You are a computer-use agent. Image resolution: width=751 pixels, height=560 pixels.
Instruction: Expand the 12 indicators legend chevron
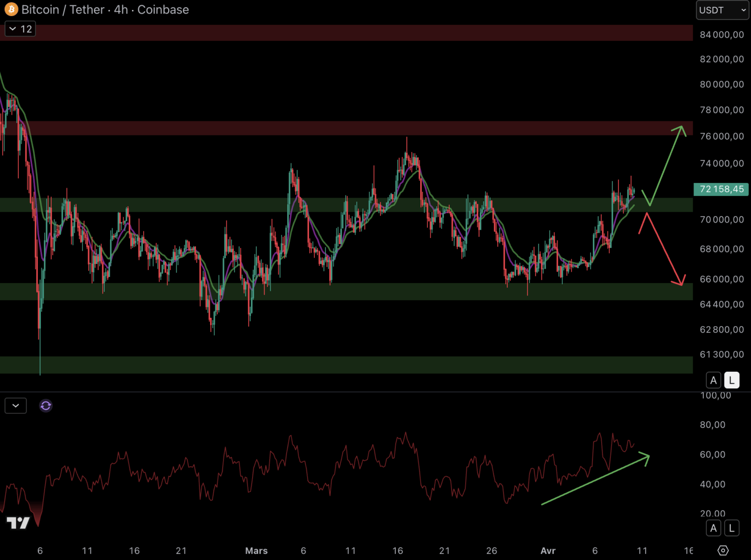tap(20, 29)
